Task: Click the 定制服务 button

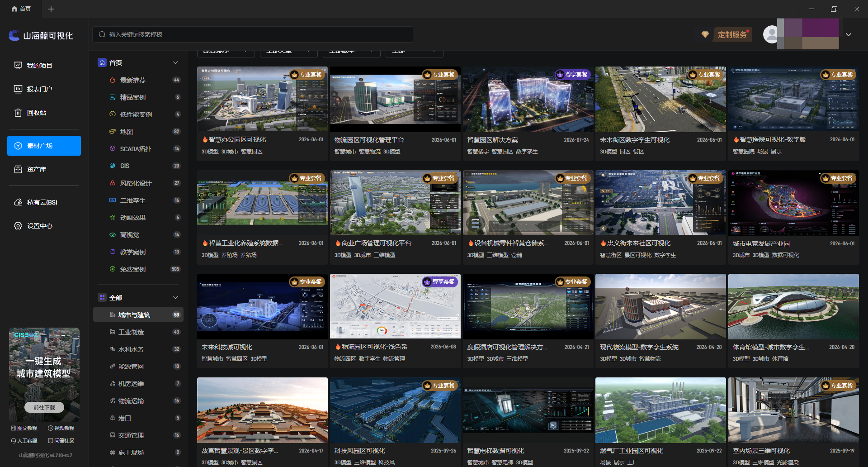Action: (x=732, y=35)
